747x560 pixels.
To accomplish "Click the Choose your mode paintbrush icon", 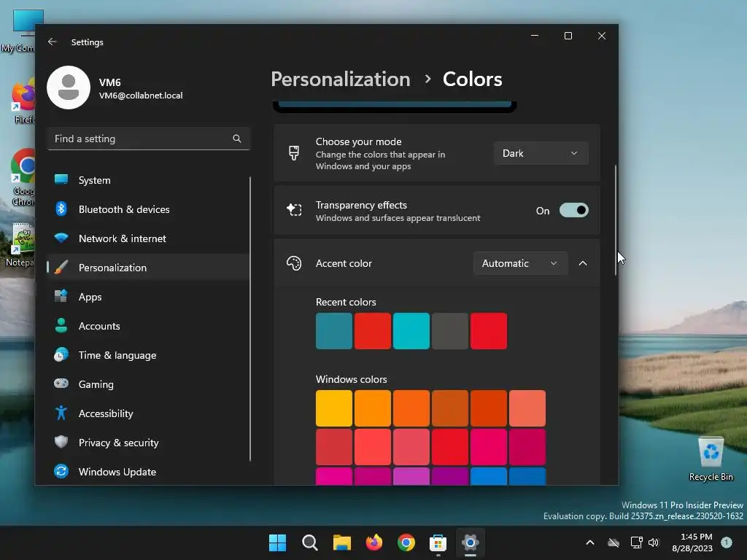I will [294, 153].
